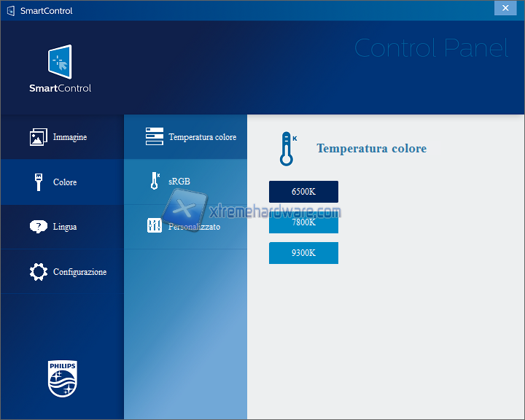
Task: Choose the 7800K temperature preset
Action: [x=303, y=223]
